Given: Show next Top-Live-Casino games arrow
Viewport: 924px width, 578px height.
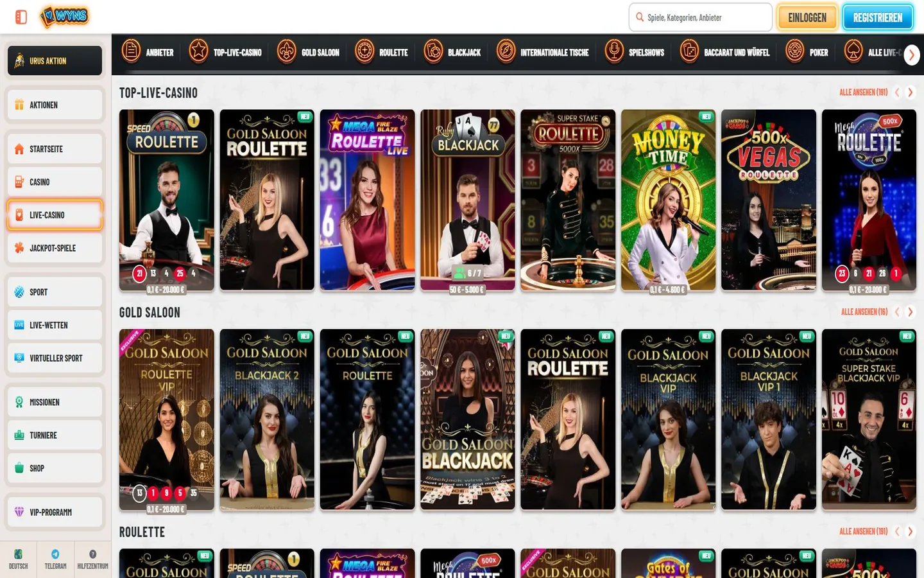Looking at the screenshot, I should point(910,92).
